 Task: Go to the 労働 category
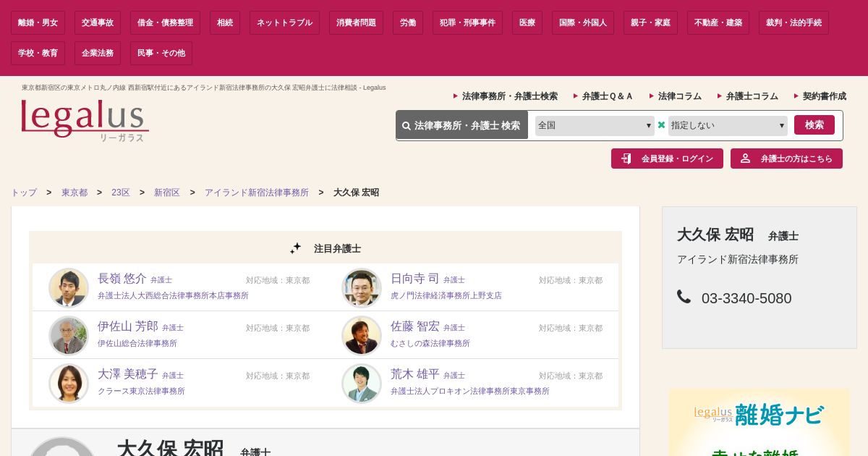(x=408, y=22)
